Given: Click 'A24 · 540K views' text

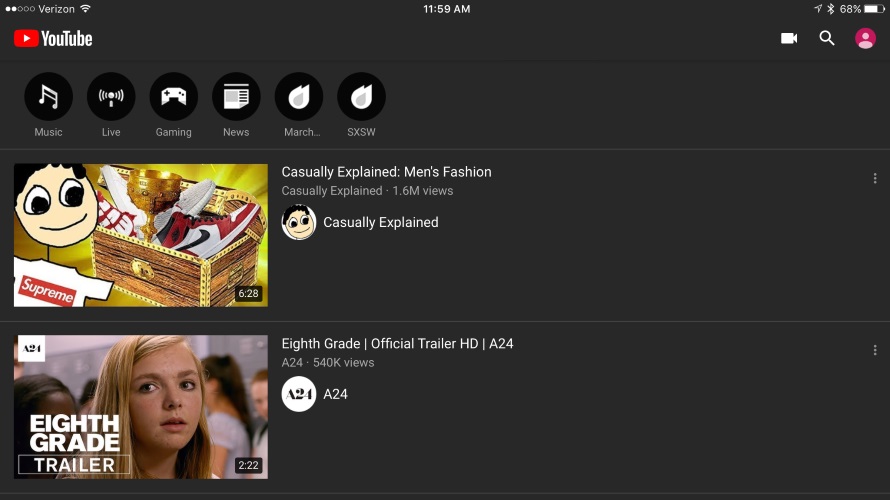Looking at the screenshot, I should 328,363.
